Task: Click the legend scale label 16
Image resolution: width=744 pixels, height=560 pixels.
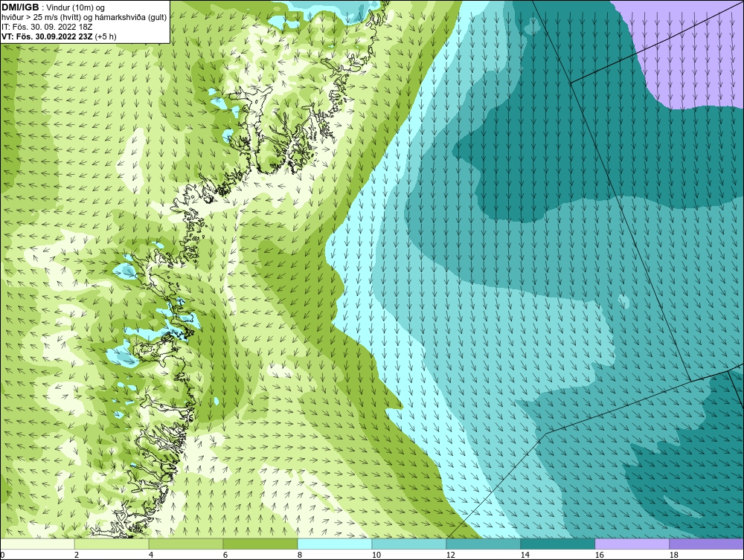Action: (x=599, y=555)
